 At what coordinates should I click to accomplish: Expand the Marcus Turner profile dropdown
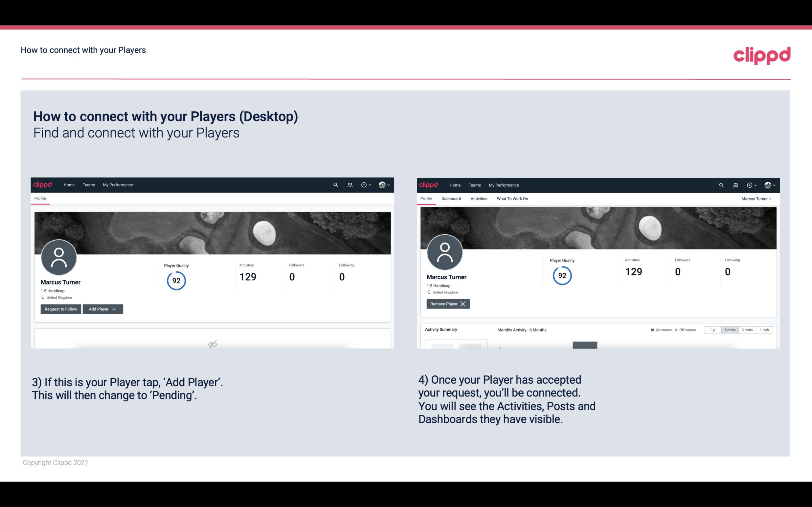(x=757, y=199)
